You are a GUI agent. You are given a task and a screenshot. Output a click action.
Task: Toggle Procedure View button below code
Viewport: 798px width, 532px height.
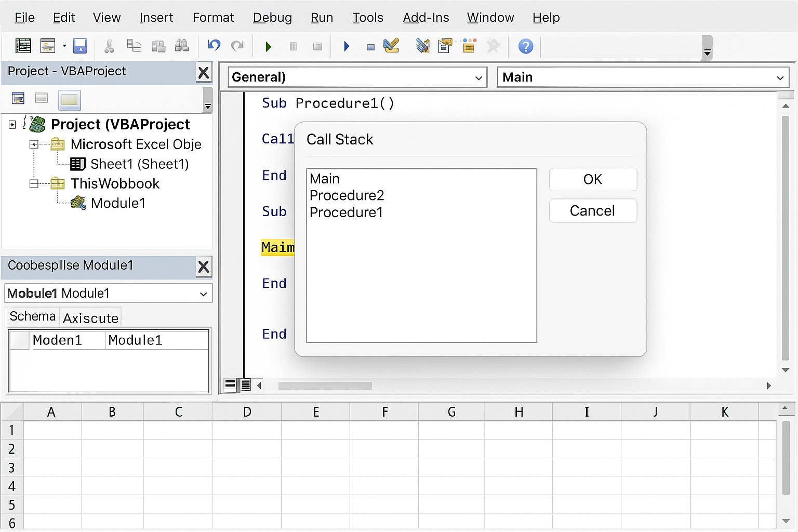click(x=230, y=385)
